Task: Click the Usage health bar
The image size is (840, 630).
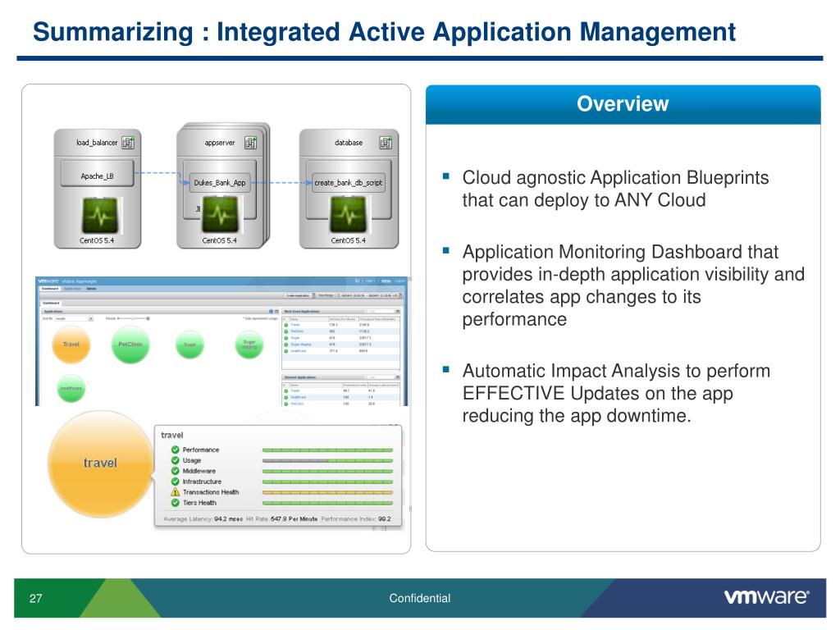Action: tap(327, 461)
